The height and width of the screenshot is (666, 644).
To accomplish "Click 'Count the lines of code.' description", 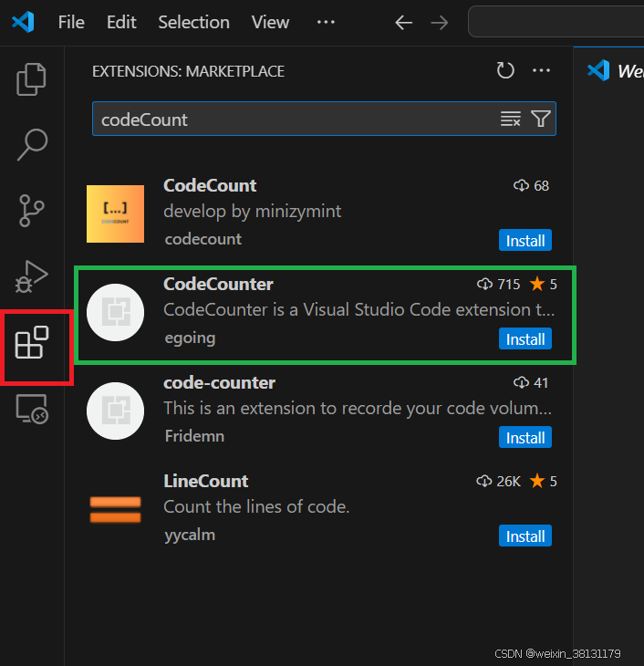I will (x=256, y=506).
